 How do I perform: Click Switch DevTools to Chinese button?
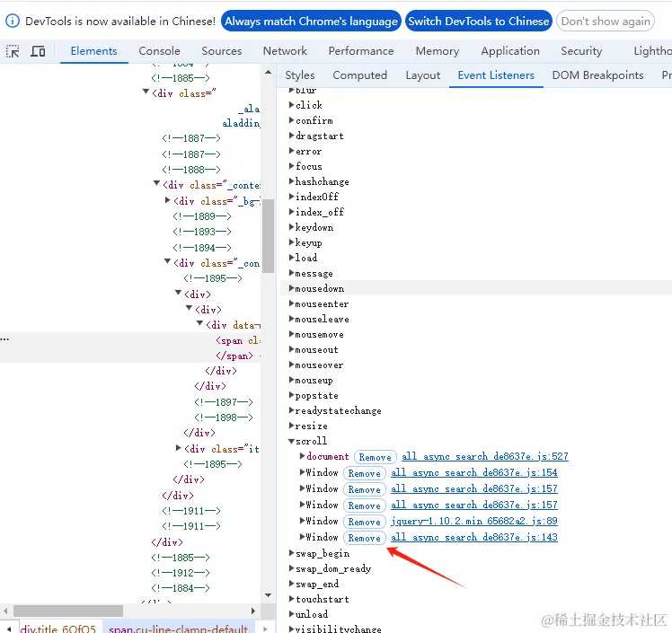click(x=478, y=21)
